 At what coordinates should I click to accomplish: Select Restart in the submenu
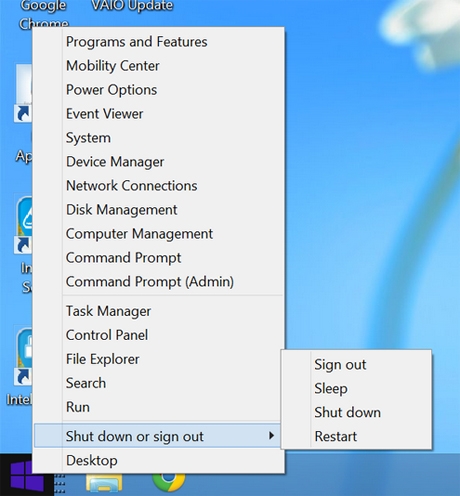(x=356, y=437)
